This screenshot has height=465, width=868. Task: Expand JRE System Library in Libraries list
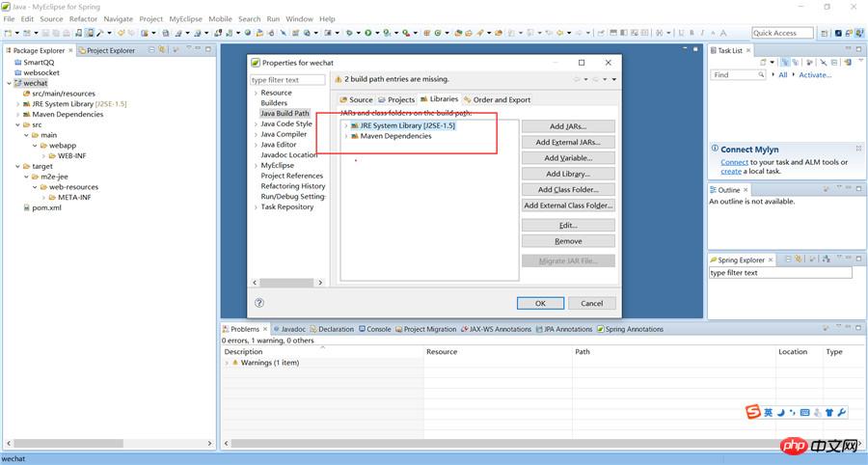coord(346,125)
